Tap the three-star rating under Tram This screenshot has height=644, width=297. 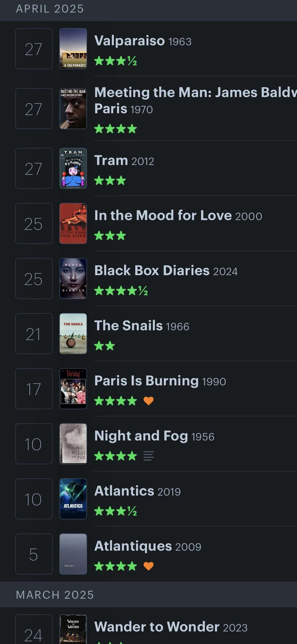pyautogui.click(x=110, y=180)
